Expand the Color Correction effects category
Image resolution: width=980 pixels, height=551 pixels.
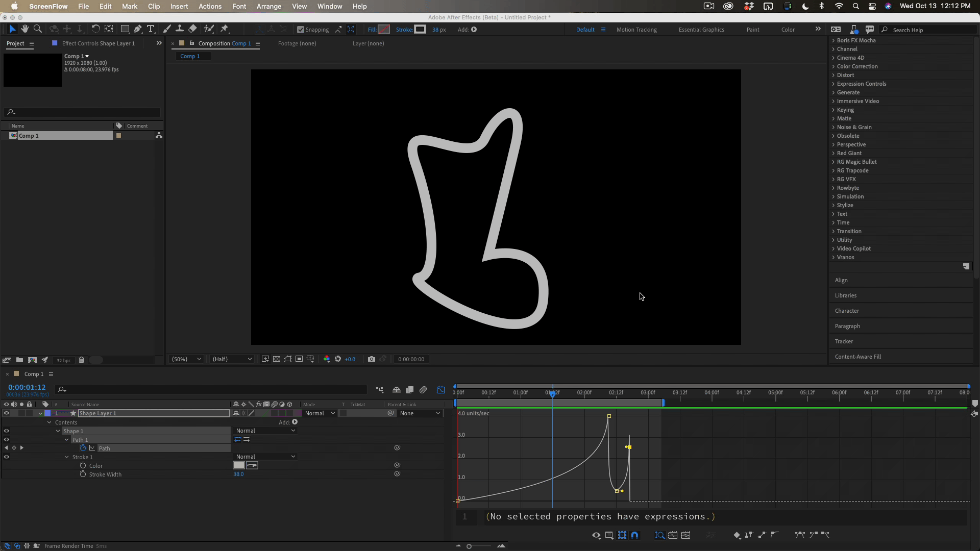point(834,66)
